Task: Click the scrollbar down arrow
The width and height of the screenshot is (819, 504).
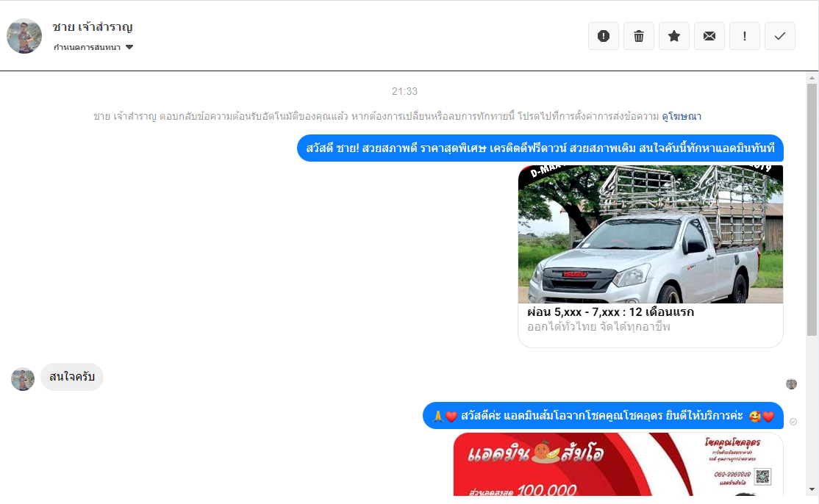Action: click(812, 489)
